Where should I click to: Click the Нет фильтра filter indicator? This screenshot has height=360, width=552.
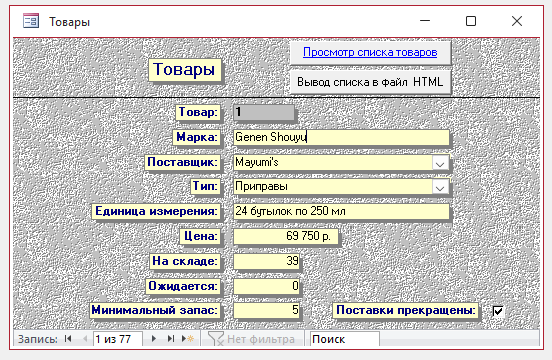[x=252, y=339]
